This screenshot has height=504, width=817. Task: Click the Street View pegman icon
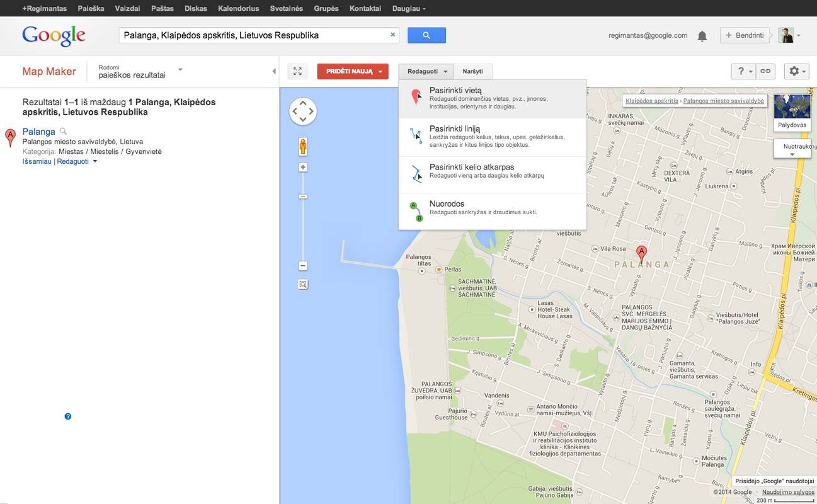point(303,146)
